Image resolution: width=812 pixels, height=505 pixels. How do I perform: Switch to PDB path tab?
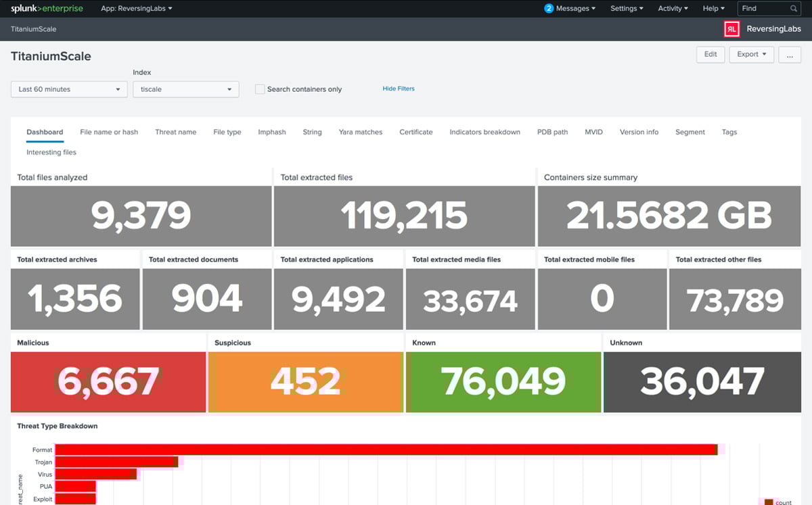coord(553,132)
